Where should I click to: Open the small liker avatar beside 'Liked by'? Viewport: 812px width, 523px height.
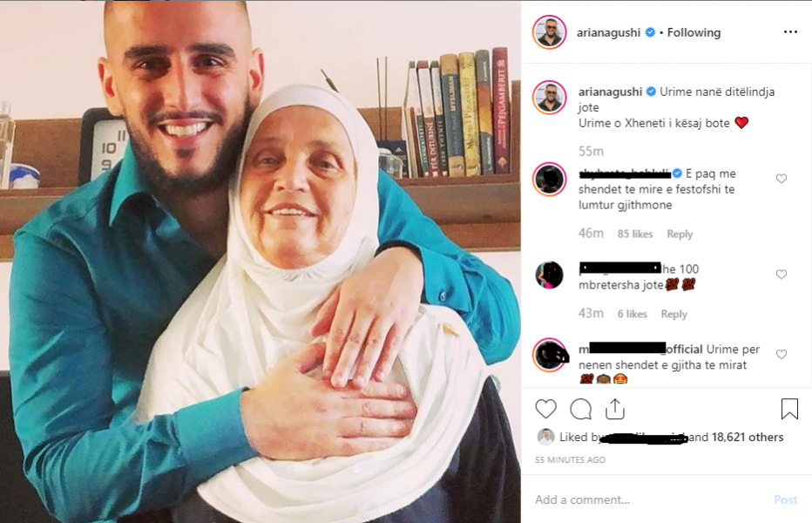click(545, 437)
